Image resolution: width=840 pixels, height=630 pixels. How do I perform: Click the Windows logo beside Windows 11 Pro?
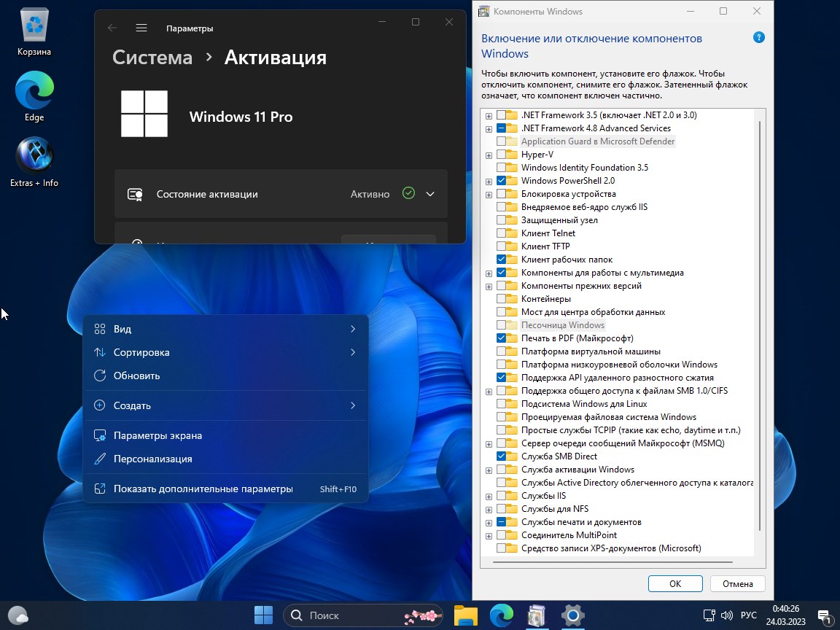coord(144,114)
